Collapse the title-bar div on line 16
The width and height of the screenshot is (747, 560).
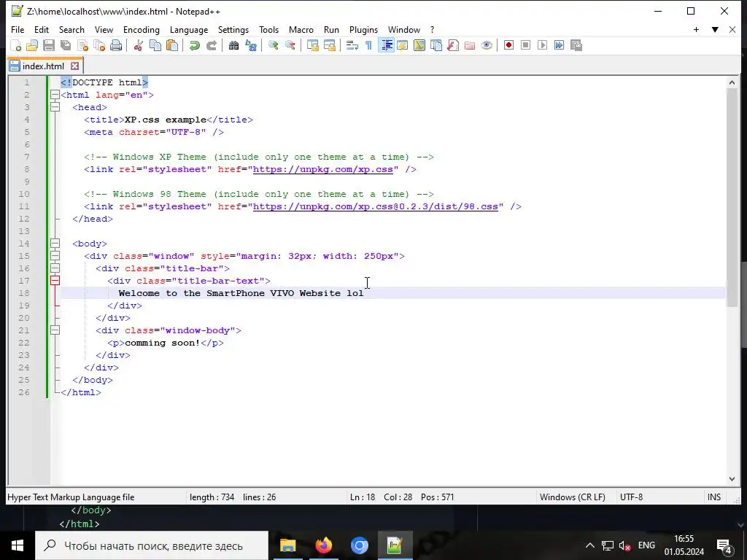point(55,268)
